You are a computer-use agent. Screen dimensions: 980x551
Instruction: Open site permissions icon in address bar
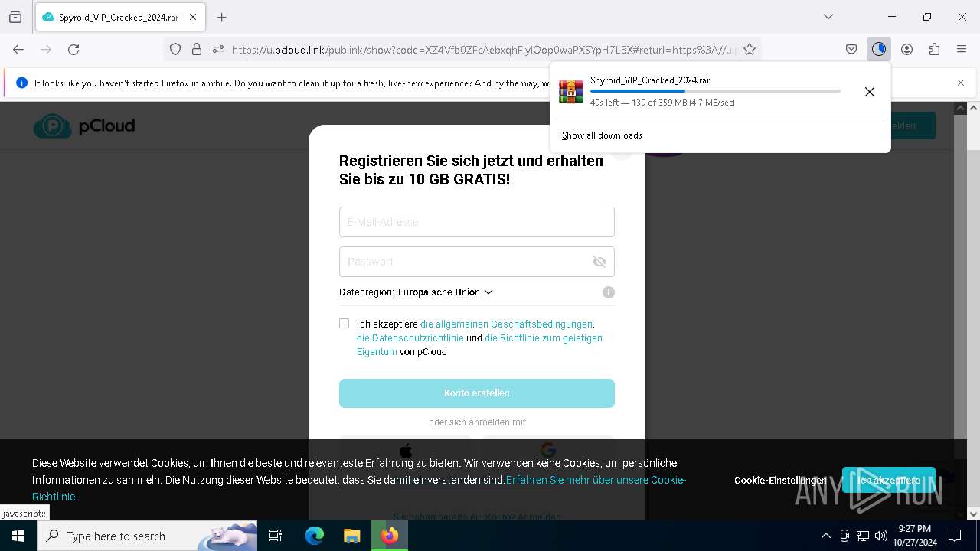click(x=218, y=49)
